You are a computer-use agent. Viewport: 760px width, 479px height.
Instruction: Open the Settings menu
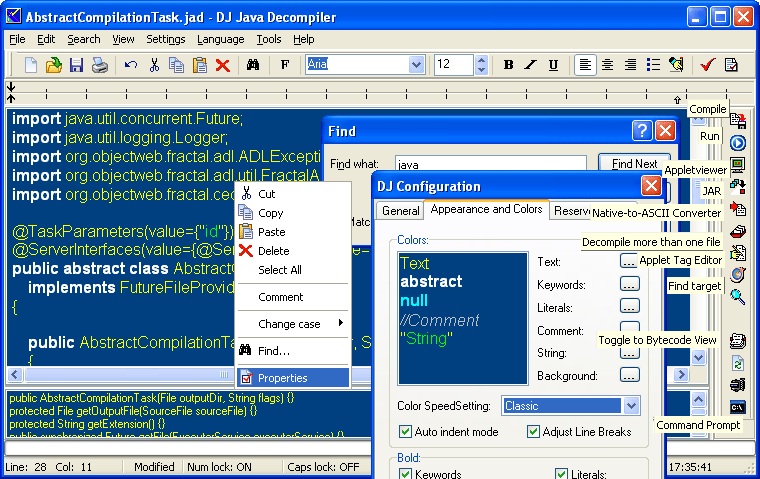coord(166,39)
